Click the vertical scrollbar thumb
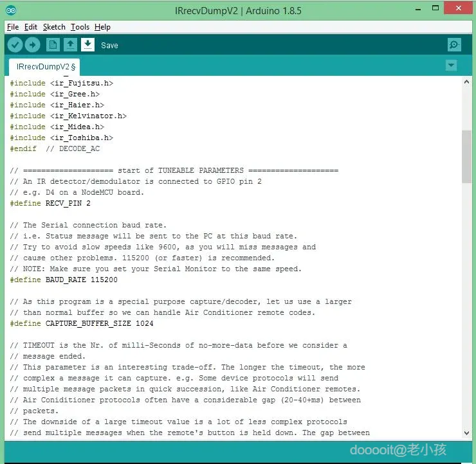The image size is (476, 464). 466,156
